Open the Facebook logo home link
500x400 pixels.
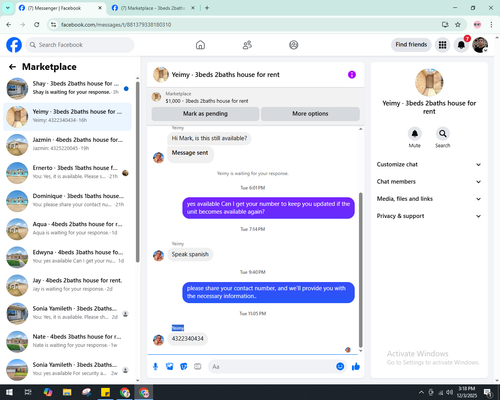14,45
